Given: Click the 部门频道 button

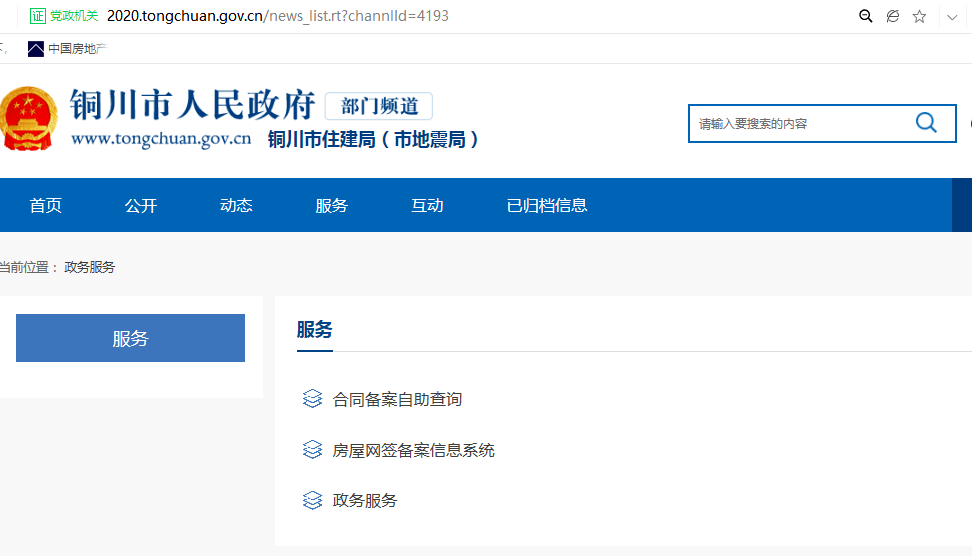Looking at the screenshot, I should [x=379, y=106].
